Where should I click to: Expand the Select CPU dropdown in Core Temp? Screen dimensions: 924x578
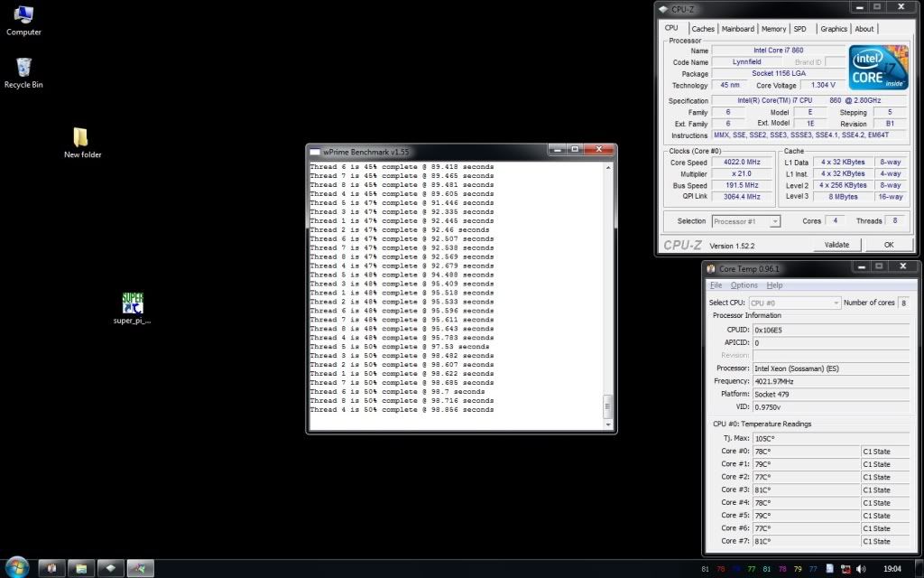(x=836, y=303)
